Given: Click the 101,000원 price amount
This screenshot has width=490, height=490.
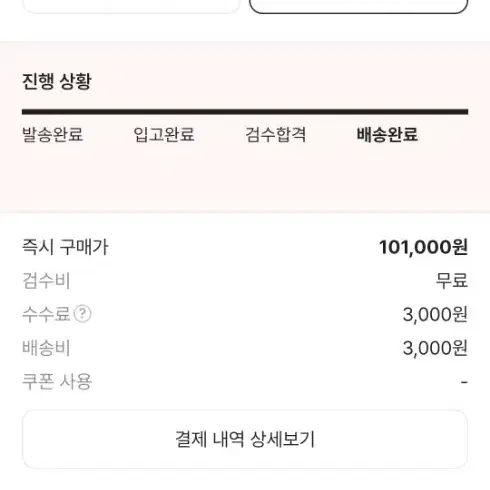Looking at the screenshot, I should 423,247.
